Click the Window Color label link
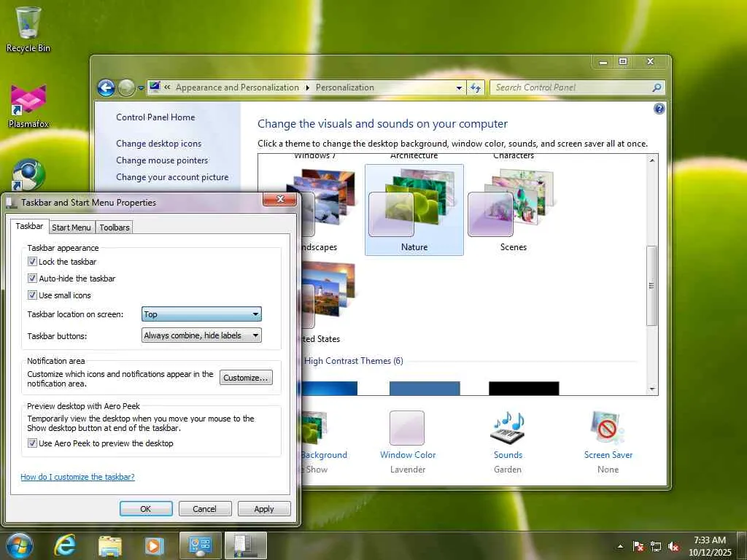This screenshot has height=560, width=747. 408,455
